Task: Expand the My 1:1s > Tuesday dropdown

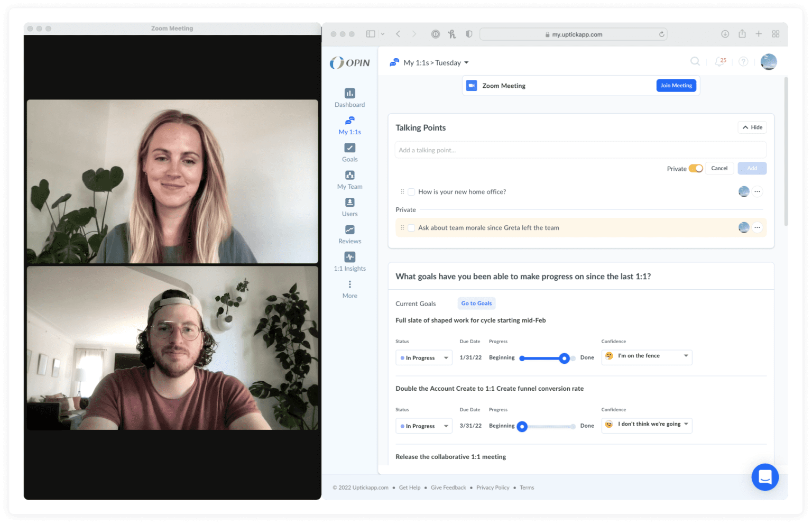Action: click(x=466, y=62)
